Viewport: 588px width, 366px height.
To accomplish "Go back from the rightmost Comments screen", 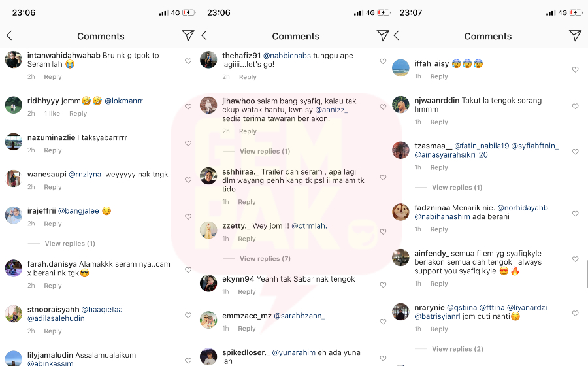I will (x=397, y=36).
